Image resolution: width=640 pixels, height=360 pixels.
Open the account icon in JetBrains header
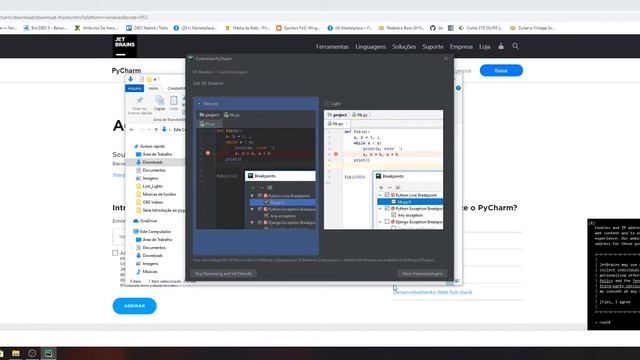(501, 46)
